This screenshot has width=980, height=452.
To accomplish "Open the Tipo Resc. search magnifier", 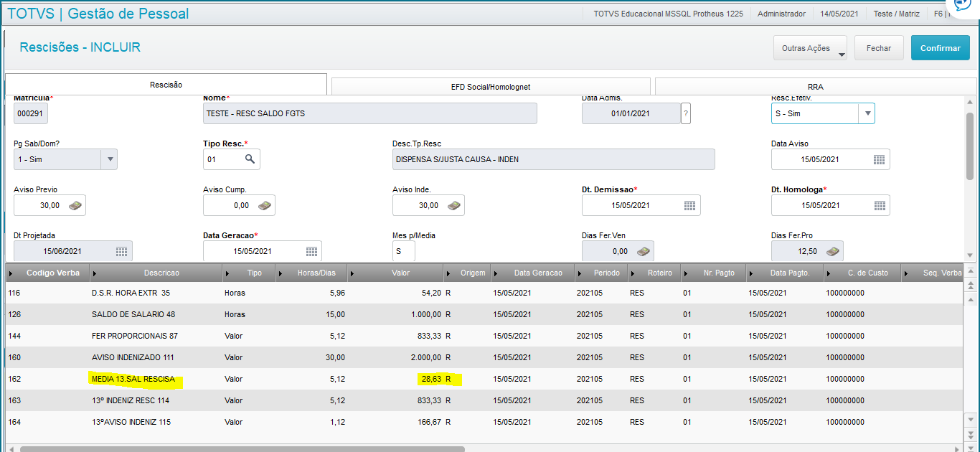I will pyautogui.click(x=250, y=159).
